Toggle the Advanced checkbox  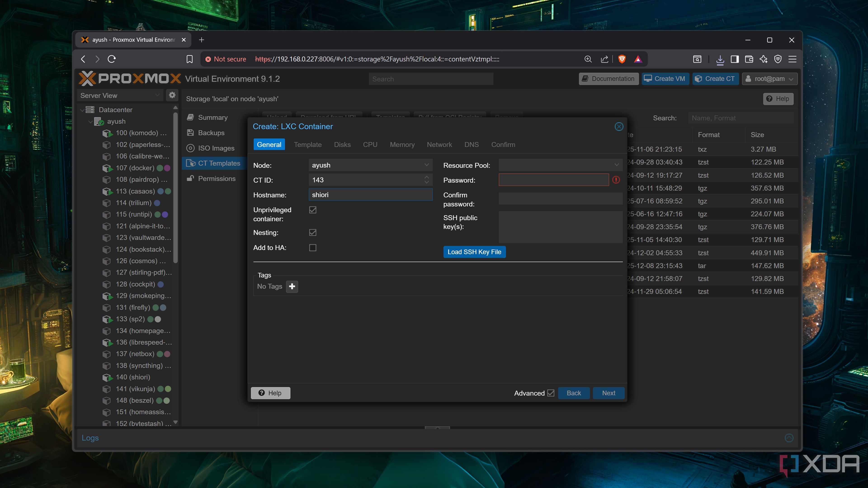pos(551,393)
